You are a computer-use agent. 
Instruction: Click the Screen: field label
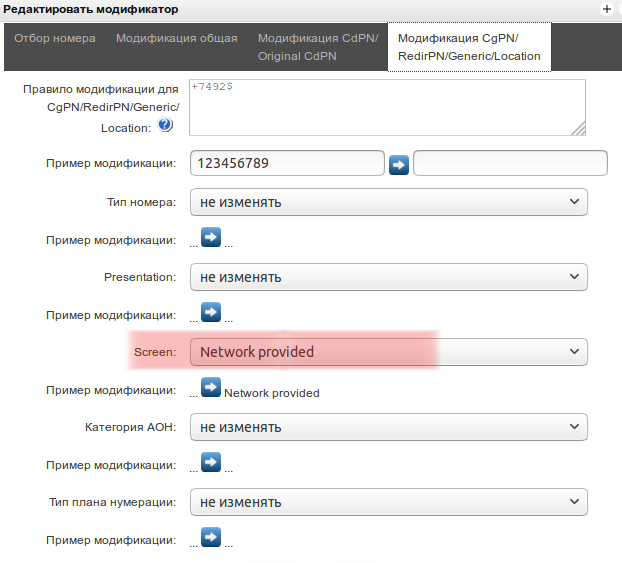pyautogui.click(x=155, y=352)
